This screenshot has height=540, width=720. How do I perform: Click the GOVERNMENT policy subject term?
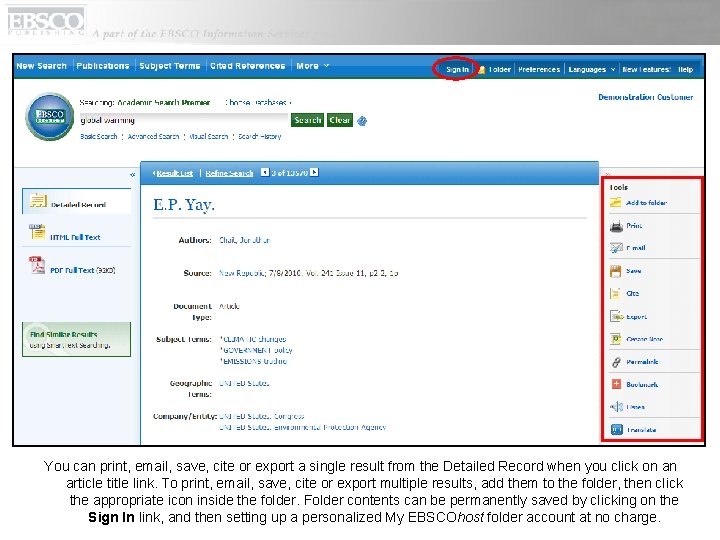257,350
